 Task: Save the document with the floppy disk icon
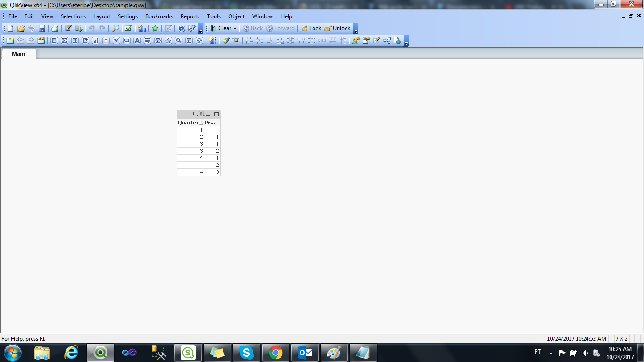coord(41,28)
